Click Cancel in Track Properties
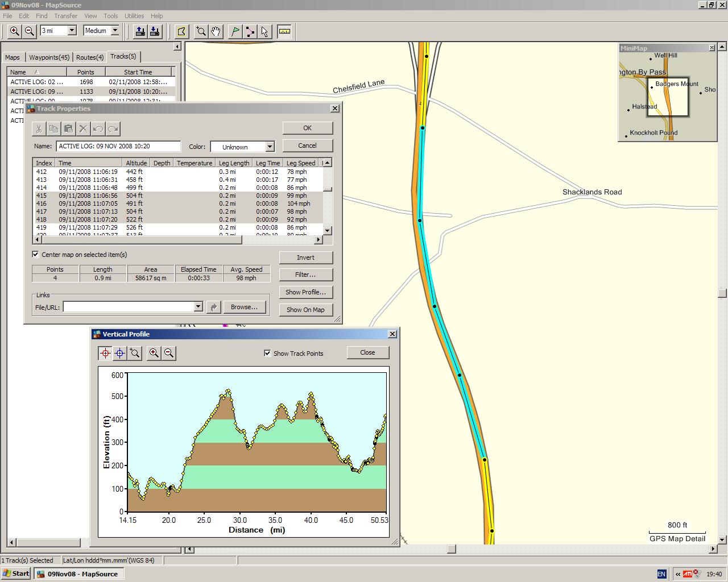Screen dimensions: 728x582 [x=307, y=145]
